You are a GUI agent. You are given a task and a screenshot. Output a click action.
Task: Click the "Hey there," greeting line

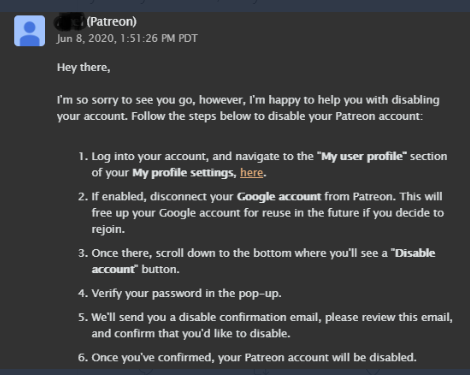(x=83, y=67)
